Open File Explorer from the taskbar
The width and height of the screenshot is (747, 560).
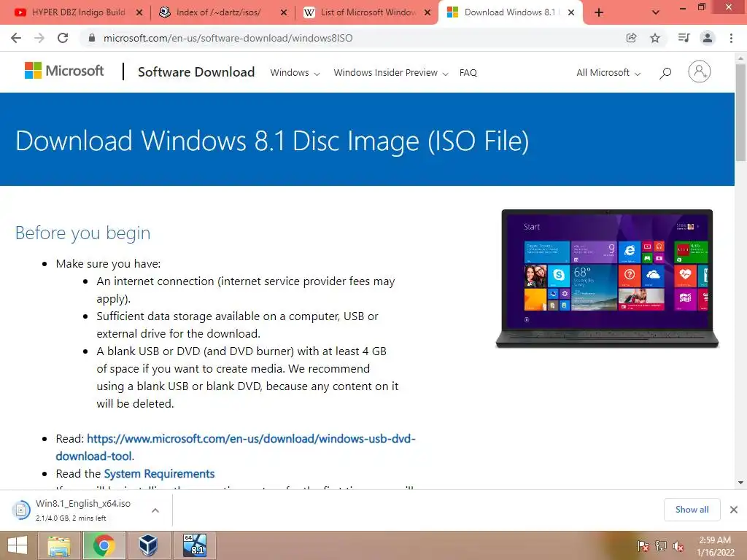[x=58, y=545]
